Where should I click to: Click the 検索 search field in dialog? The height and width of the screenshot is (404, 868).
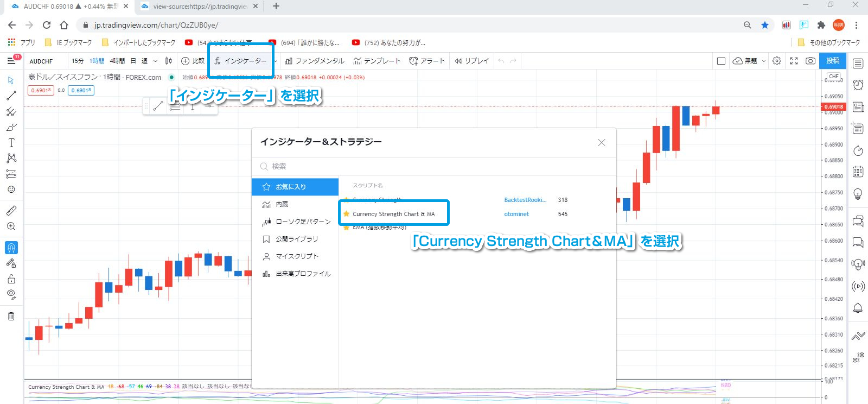[434, 166]
